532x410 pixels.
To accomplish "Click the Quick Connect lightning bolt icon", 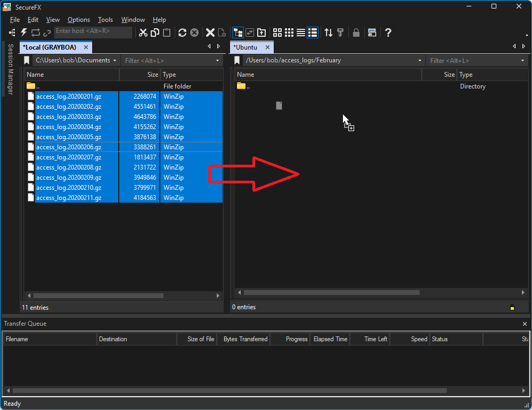I will point(23,33).
